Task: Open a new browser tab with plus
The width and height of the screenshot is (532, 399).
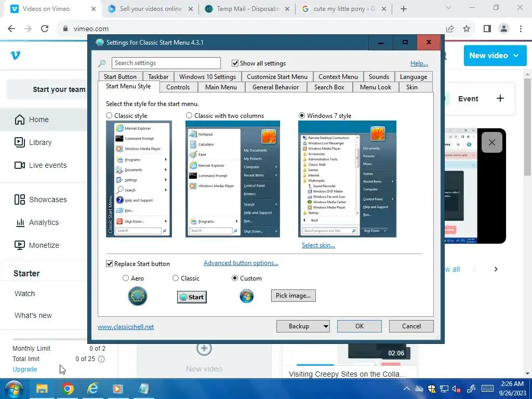Action: pyautogui.click(x=403, y=9)
